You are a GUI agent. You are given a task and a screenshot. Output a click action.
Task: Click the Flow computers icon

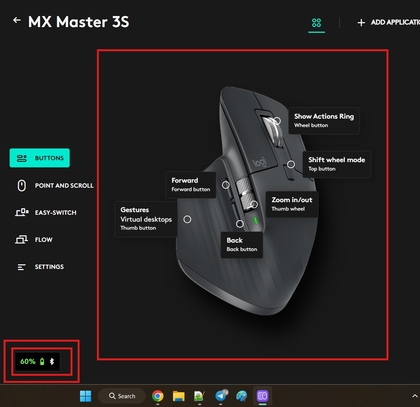tap(21, 240)
